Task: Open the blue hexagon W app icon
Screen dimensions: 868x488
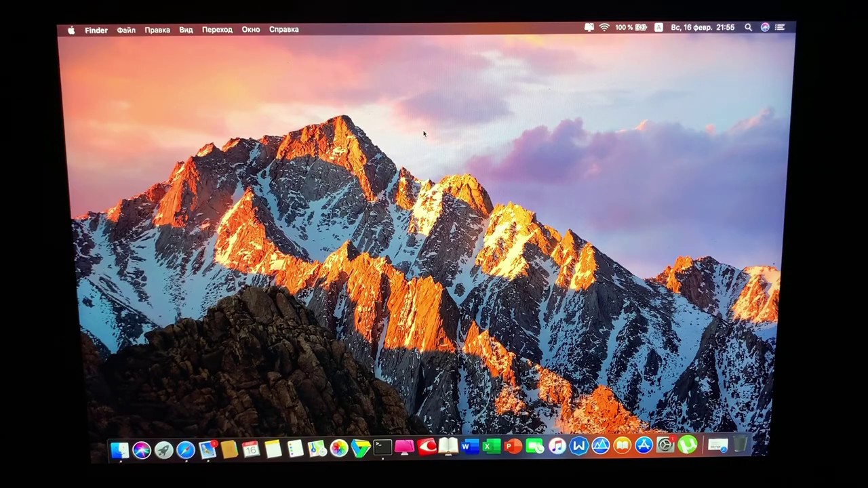Action: [x=578, y=446]
